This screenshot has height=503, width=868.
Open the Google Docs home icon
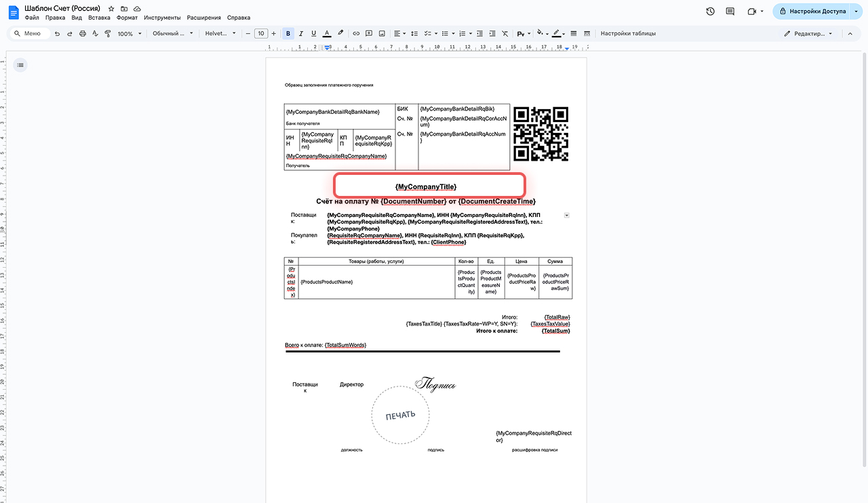pos(14,12)
